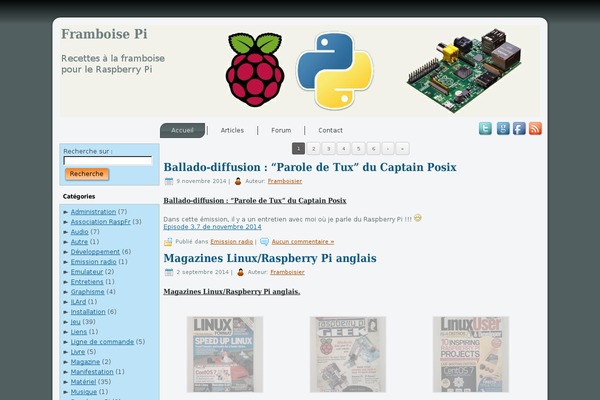Image resolution: width=600 pixels, height=400 pixels.
Task: Open the Linux User magazine cover thumbnail
Action: (471, 354)
